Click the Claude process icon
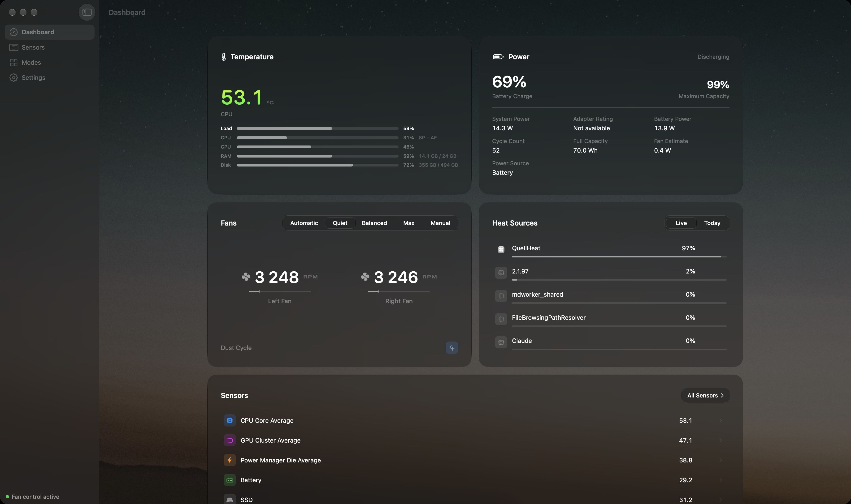The height and width of the screenshot is (504, 851). [501, 342]
